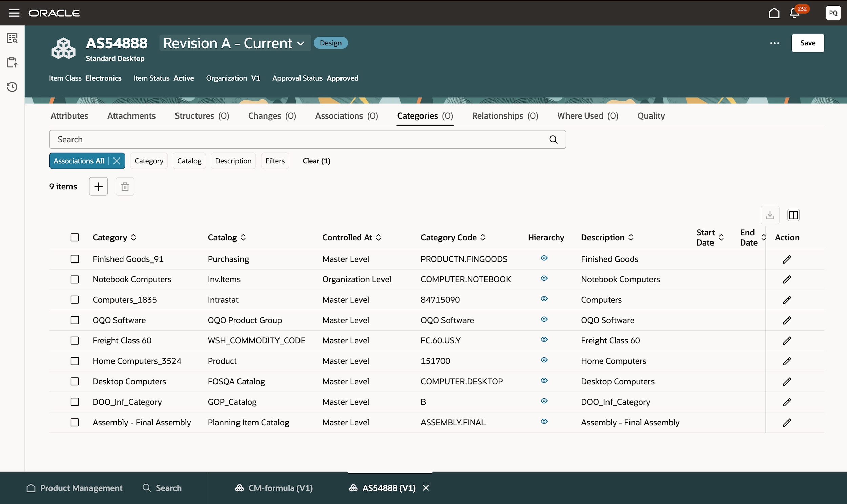Viewport: 847px width, 504px height.
Task: Edit the Notebook Computers row with pencil
Action: [x=787, y=279]
